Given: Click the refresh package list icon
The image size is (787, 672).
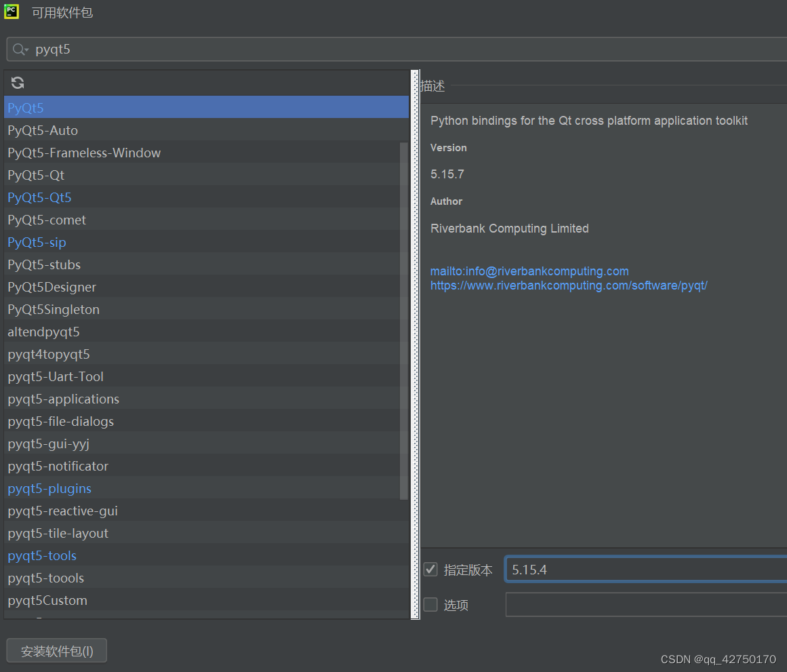Looking at the screenshot, I should pos(18,83).
